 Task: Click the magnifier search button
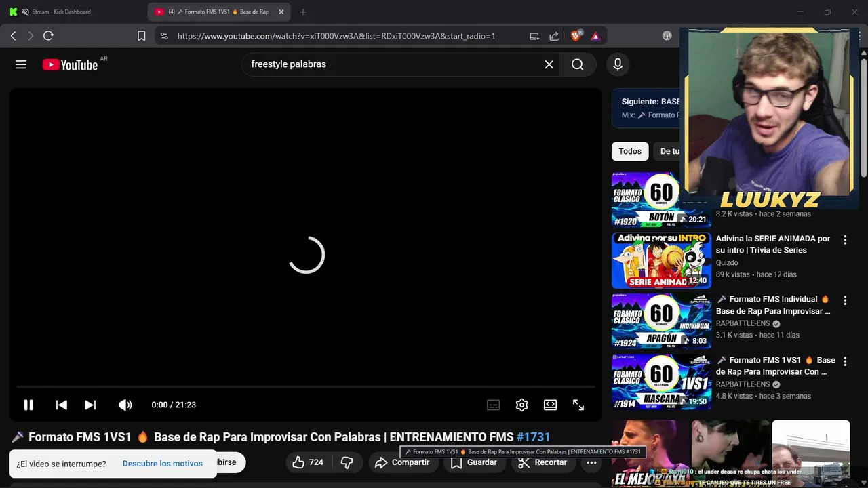click(x=577, y=64)
